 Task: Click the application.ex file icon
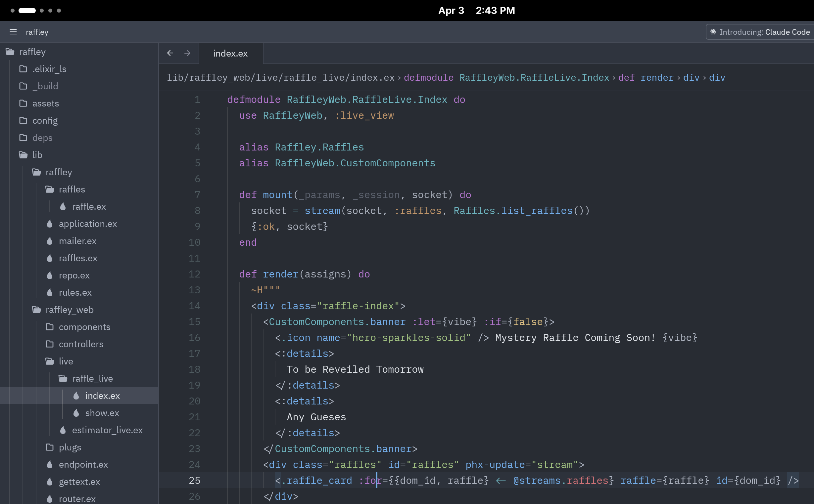(x=50, y=224)
